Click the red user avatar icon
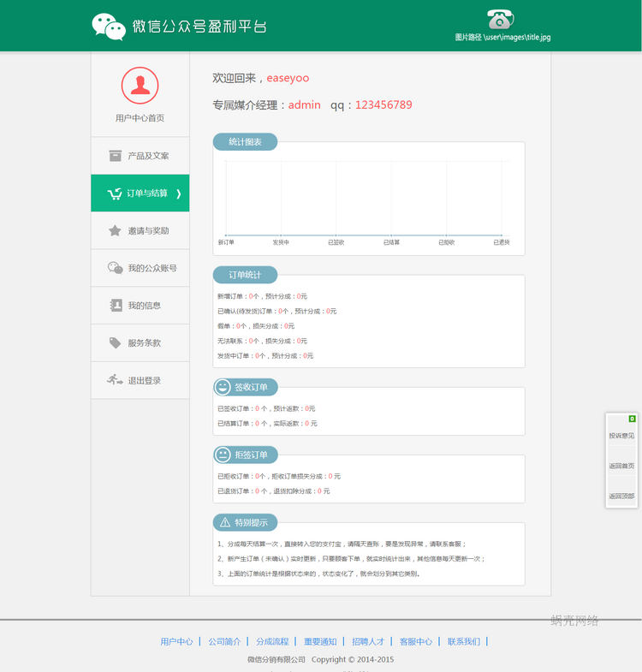 [x=140, y=86]
